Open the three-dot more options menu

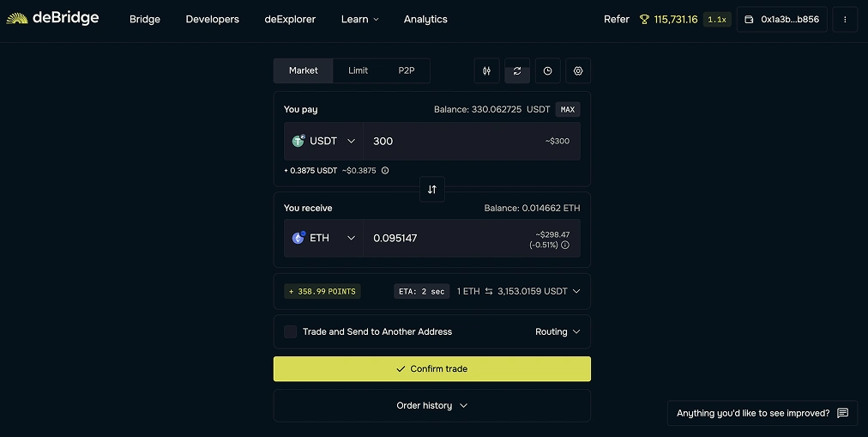845,20
